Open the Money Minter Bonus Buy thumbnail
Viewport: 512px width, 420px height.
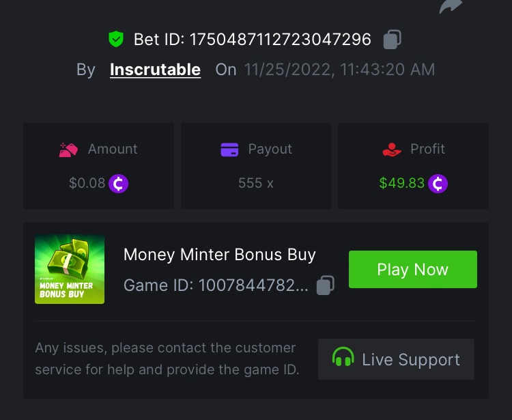(70, 269)
